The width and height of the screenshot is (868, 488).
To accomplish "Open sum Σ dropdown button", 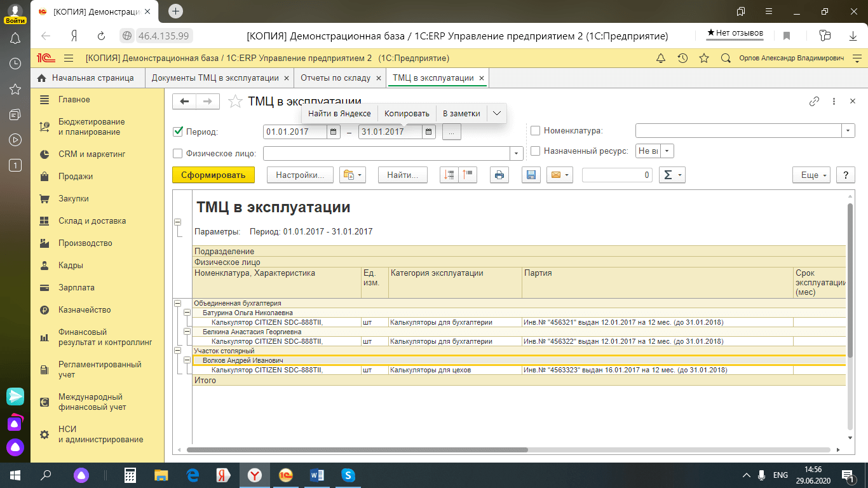I will tap(672, 175).
